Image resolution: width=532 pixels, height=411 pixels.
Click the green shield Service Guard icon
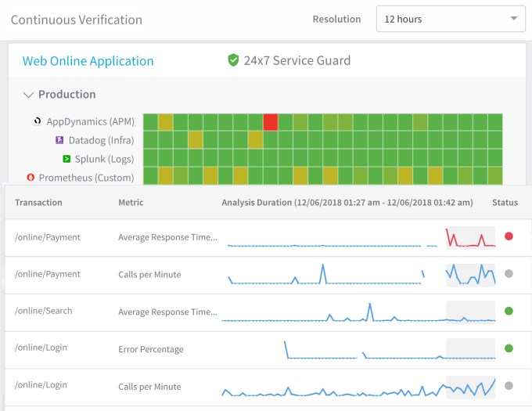[x=232, y=60]
